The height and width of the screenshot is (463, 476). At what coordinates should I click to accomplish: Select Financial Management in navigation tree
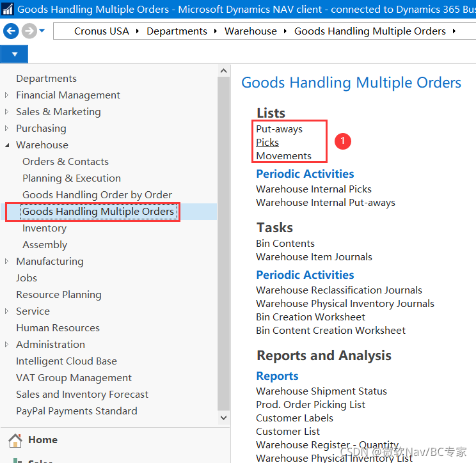coord(68,95)
